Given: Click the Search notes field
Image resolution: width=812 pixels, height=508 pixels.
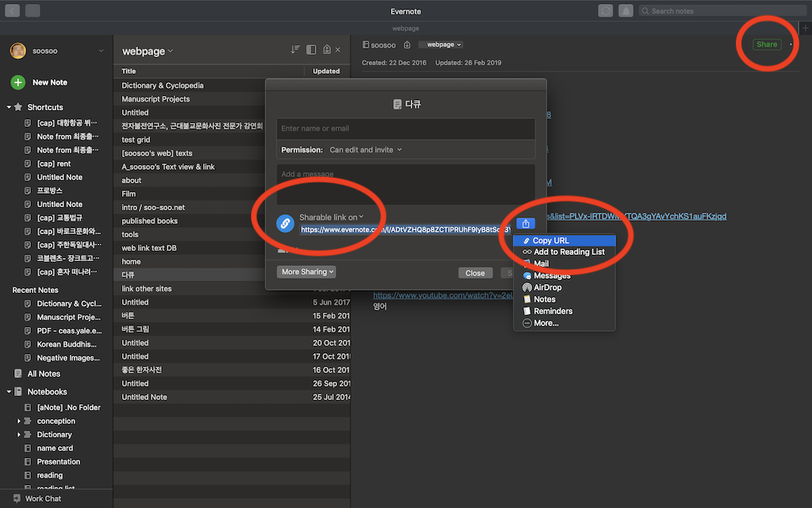Looking at the screenshot, I should click(722, 11).
